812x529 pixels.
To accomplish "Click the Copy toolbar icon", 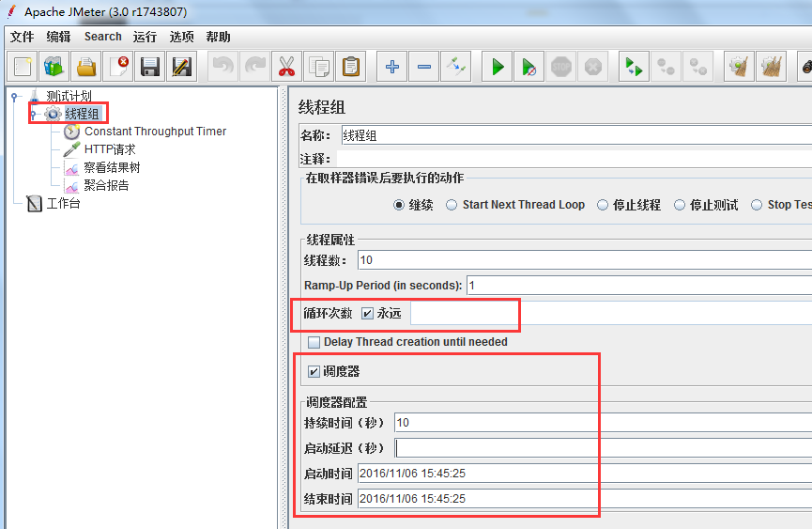I will click(318, 67).
